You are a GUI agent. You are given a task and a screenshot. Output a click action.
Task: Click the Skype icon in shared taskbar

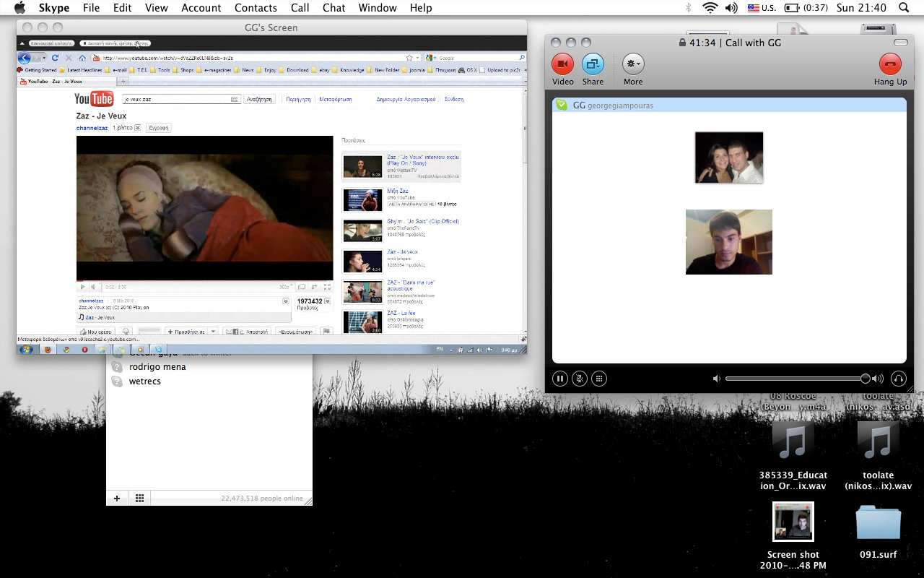click(158, 350)
